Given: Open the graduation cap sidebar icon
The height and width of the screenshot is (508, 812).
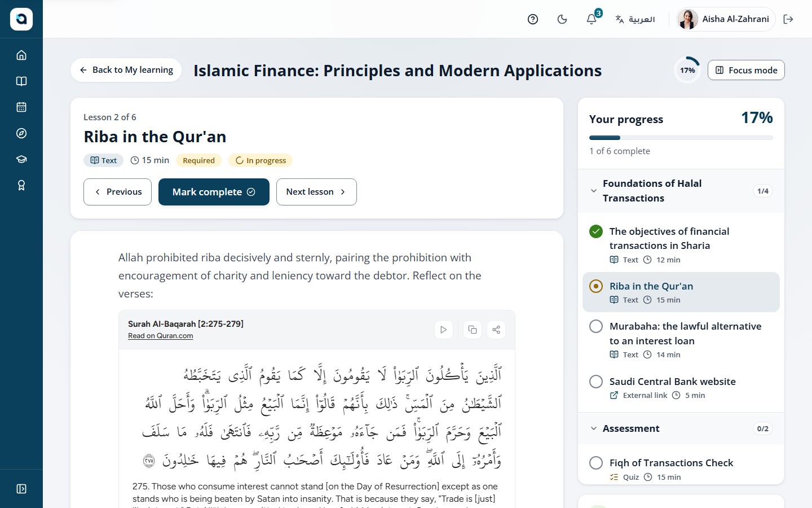Looking at the screenshot, I should (x=21, y=159).
